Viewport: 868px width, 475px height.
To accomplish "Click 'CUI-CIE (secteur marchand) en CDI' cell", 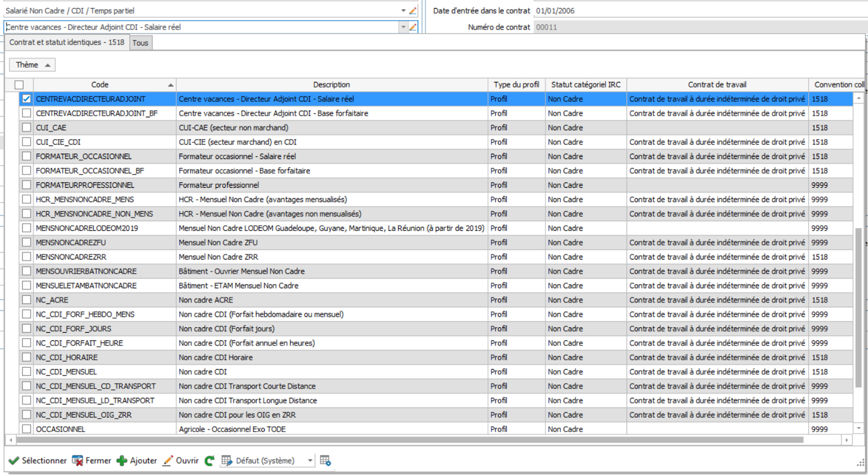I will [x=332, y=142].
